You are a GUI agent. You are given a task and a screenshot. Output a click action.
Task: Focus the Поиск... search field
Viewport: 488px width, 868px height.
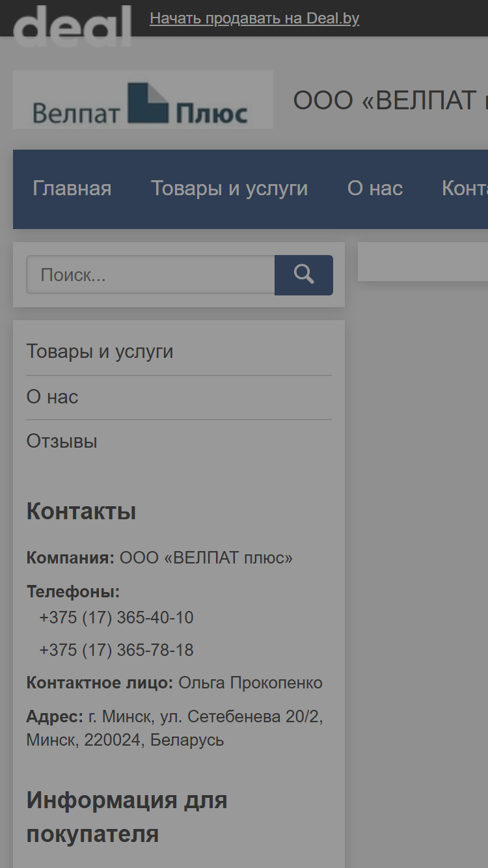(150, 275)
